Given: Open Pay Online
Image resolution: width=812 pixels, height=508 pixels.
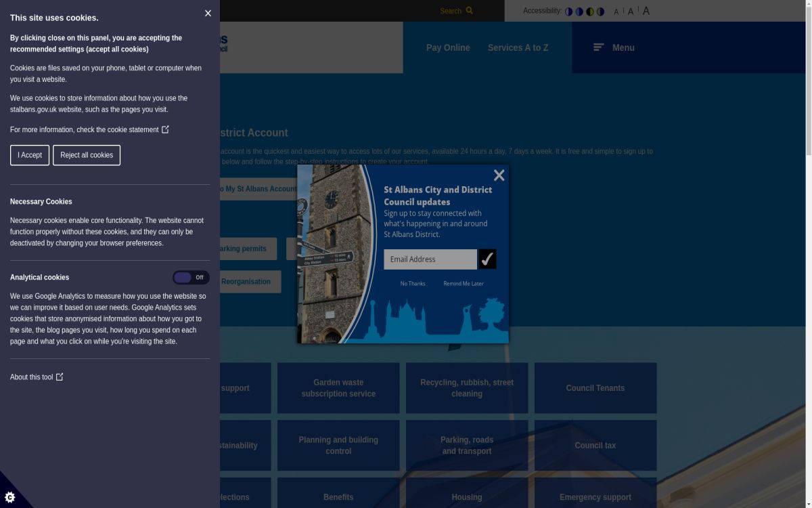Looking at the screenshot, I should 447,47.
